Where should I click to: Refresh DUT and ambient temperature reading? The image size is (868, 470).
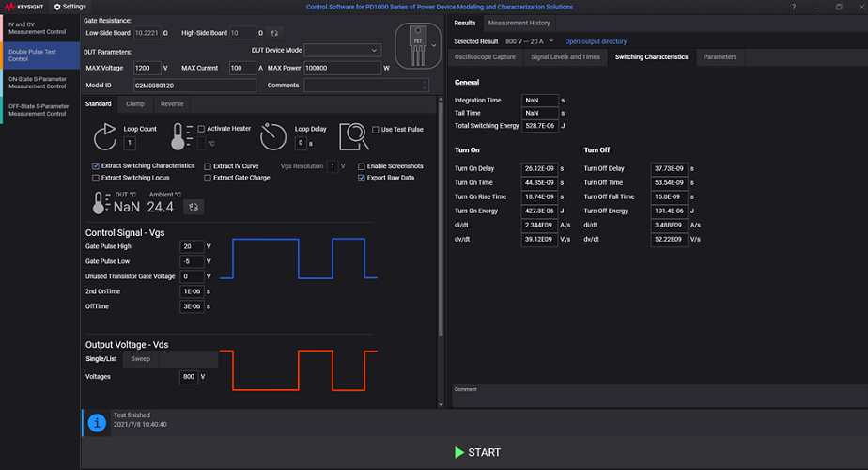(194, 206)
